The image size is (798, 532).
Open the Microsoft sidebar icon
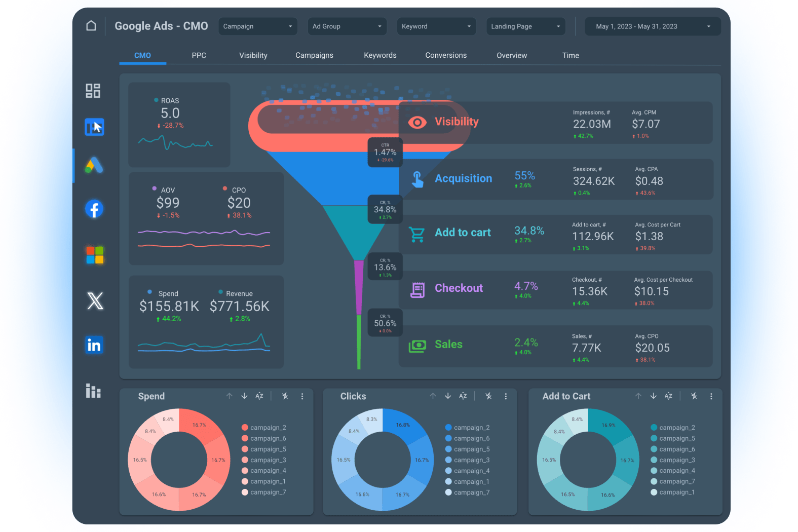coord(95,255)
